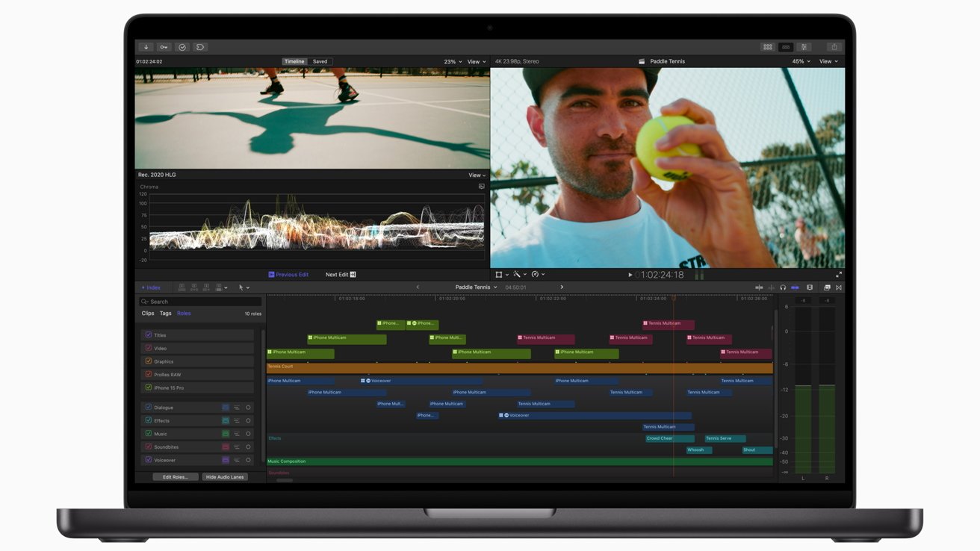
Task: Toggle fullscreen viewer arrows icon
Action: point(839,275)
